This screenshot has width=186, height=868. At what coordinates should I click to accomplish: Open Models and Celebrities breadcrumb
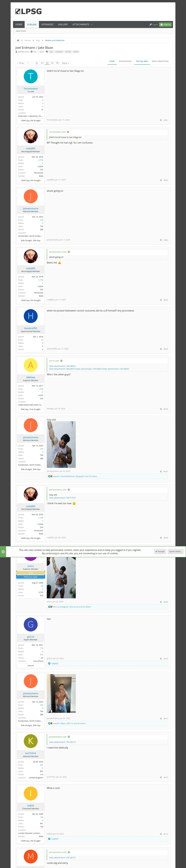pos(55,41)
